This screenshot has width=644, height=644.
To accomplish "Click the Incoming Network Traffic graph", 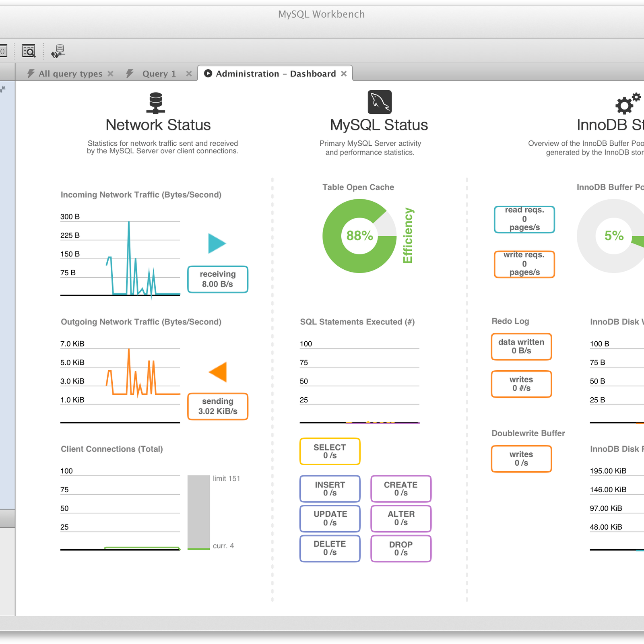I will pos(120,258).
